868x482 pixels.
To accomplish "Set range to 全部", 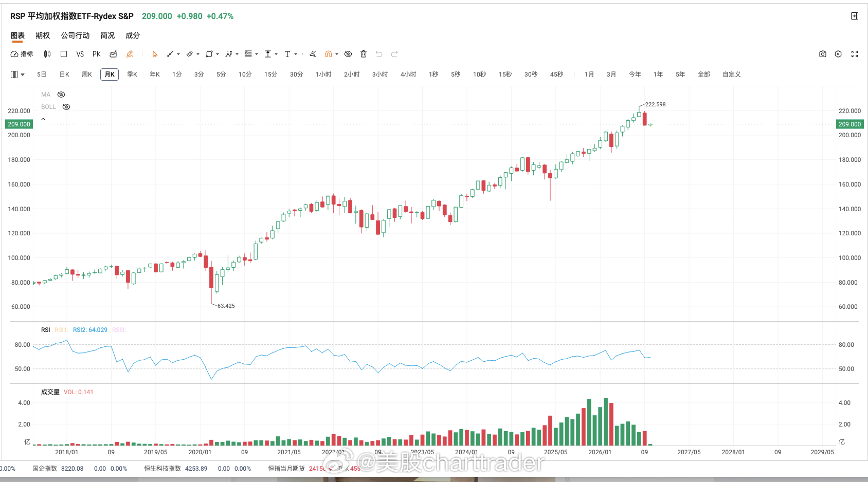I will coord(704,75).
